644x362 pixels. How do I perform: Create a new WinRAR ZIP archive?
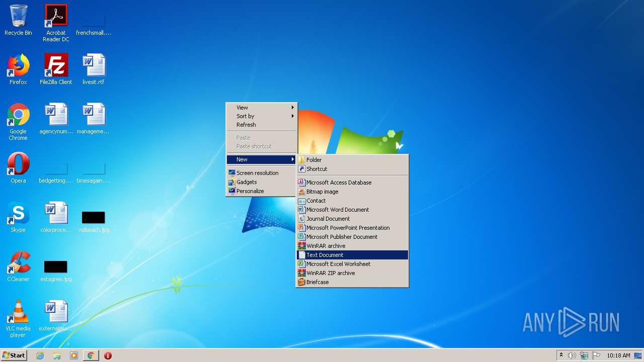point(352,273)
